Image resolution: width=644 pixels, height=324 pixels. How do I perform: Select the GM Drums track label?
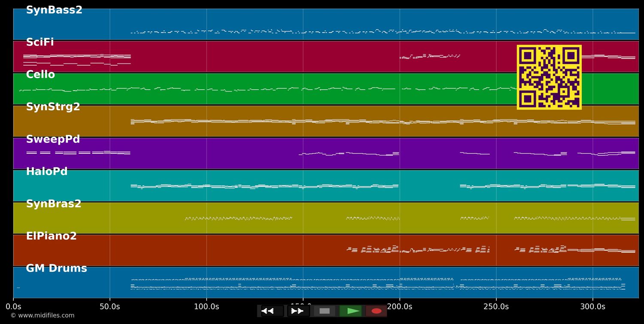pos(57,269)
